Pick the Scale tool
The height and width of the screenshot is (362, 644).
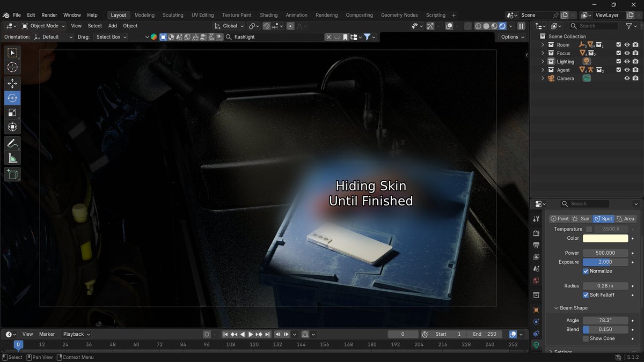click(12, 113)
